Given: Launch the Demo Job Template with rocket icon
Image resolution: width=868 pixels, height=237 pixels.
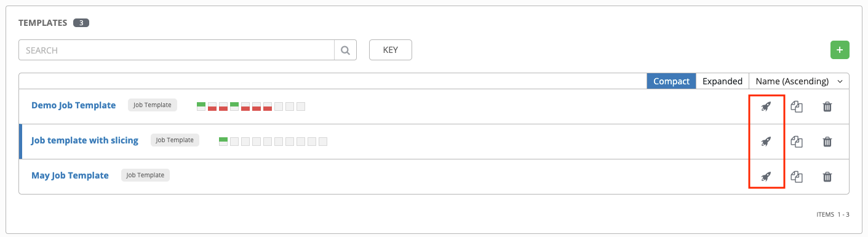Looking at the screenshot, I should (x=766, y=106).
